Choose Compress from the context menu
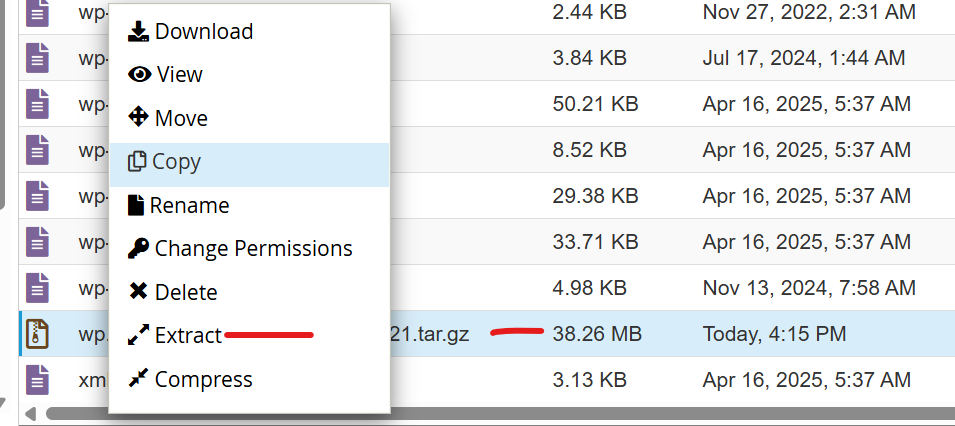The image size is (955, 426). pyautogui.click(x=203, y=380)
